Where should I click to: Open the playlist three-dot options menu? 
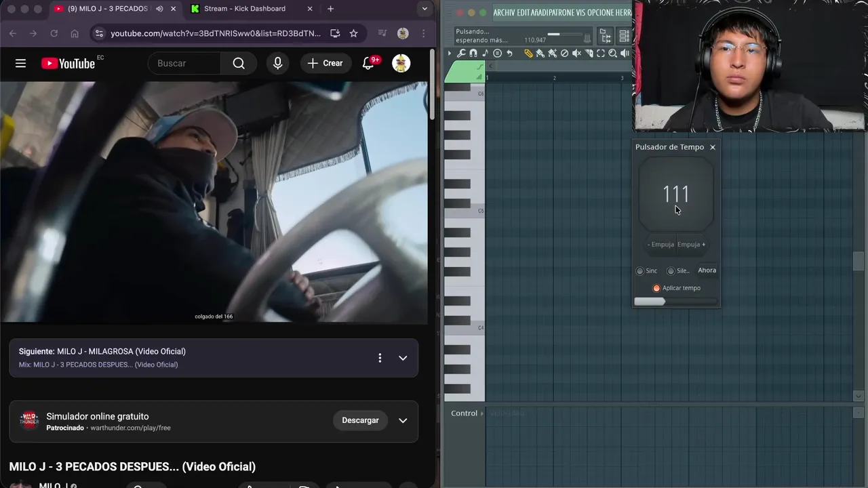(380, 358)
